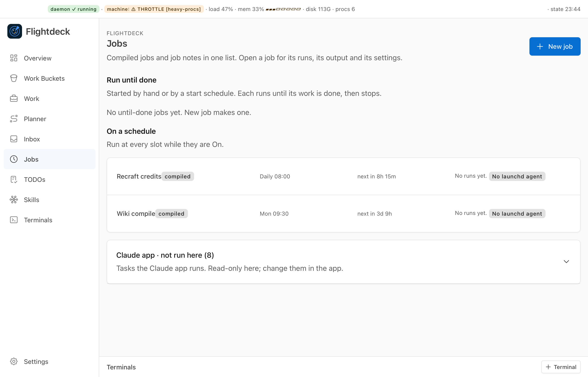The image size is (588, 377).
Task: Click the procs 6 status entry
Action: click(x=345, y=9)
